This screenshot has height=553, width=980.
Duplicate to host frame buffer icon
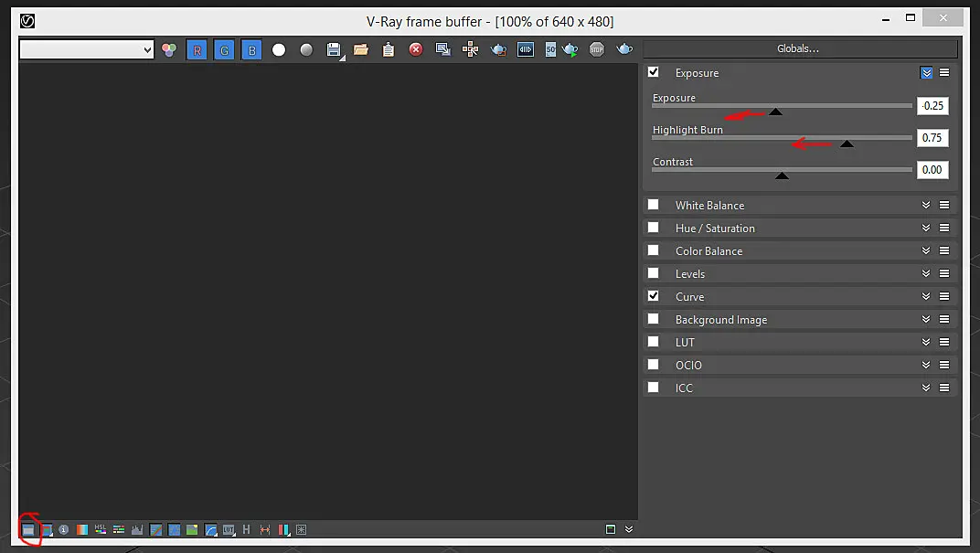[443, 50]
